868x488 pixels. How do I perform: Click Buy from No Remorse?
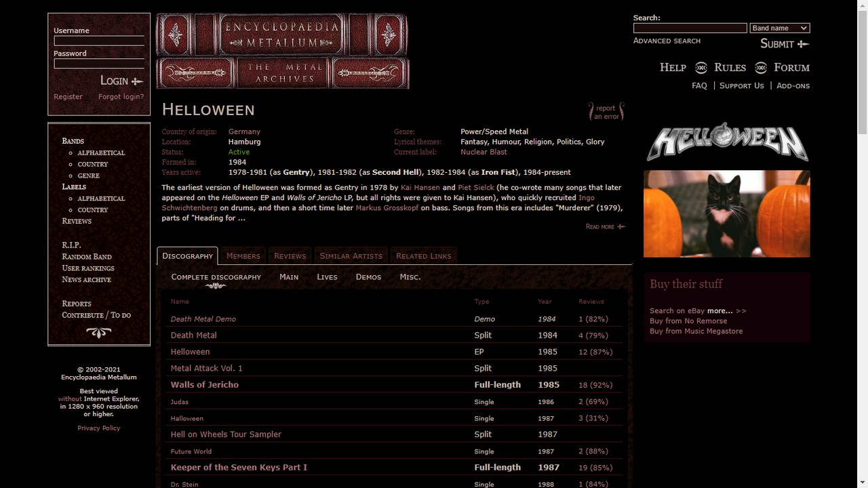[x=688, y=321]
